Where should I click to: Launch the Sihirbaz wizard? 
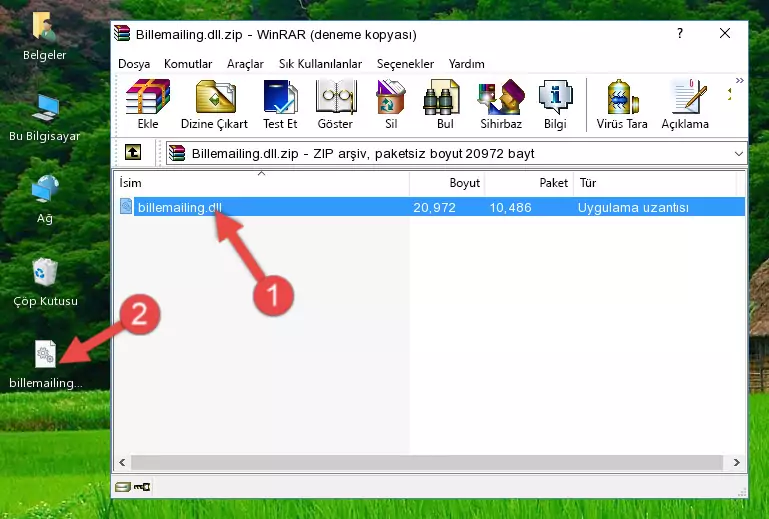coord(501,104)
